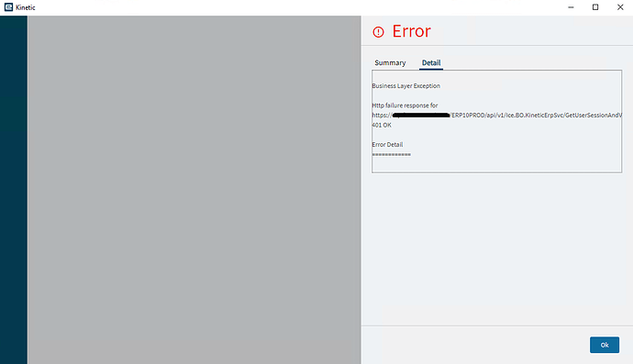This screenshot has width=633, height=364.
Task: Close the Kinetic window
Action: (x=620, y=7)
